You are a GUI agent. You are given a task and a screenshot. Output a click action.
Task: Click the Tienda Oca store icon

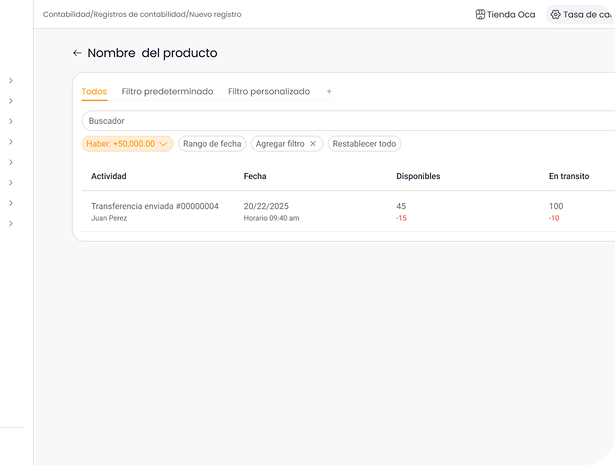pos(480,15)
